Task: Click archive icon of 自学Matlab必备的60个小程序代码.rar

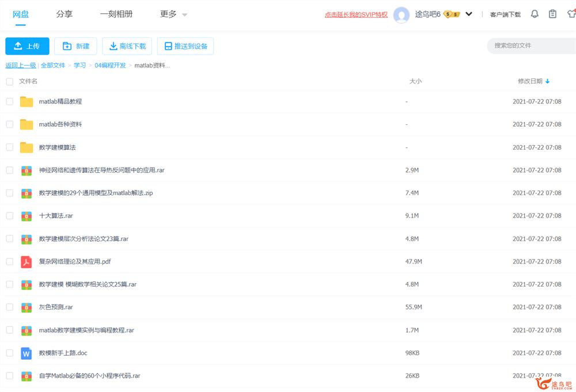Action: (26, 376)
